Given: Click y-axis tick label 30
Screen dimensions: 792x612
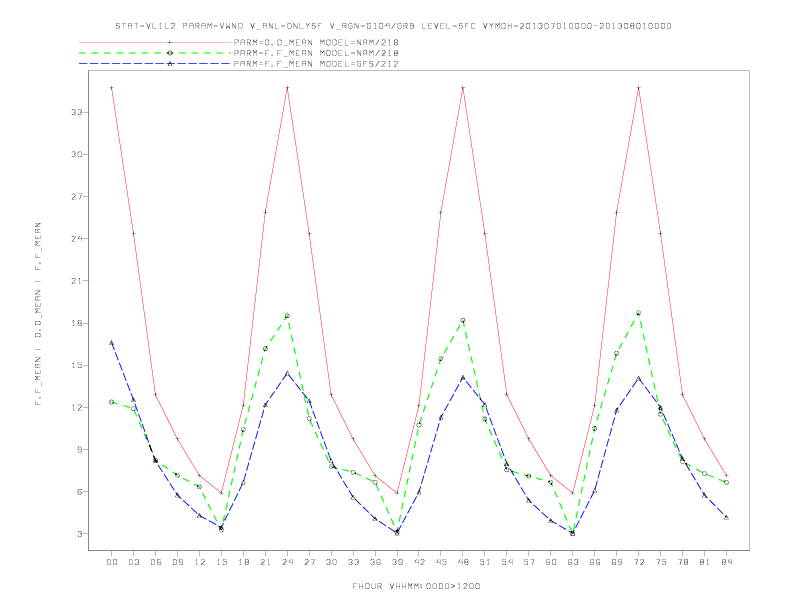Looking at the screenshot, I should (76, 155).
